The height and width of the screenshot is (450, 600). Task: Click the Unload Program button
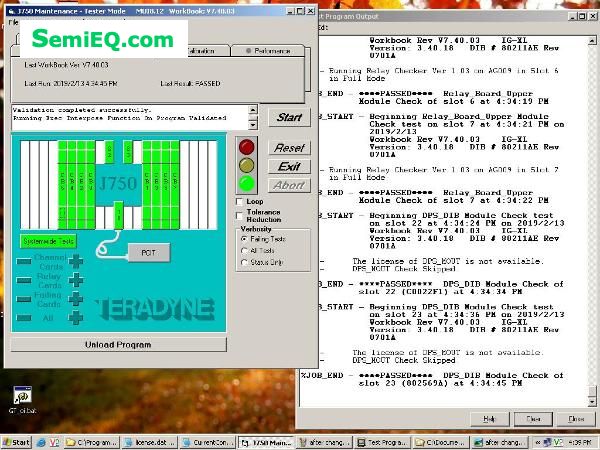pyautogui.click(x=118, y=344)
